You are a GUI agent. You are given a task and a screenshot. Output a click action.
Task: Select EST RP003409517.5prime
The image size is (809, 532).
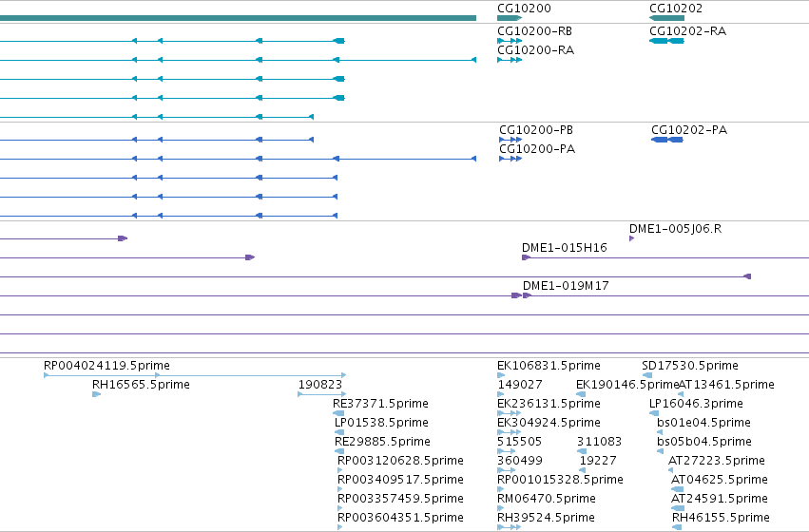point(400,480)
